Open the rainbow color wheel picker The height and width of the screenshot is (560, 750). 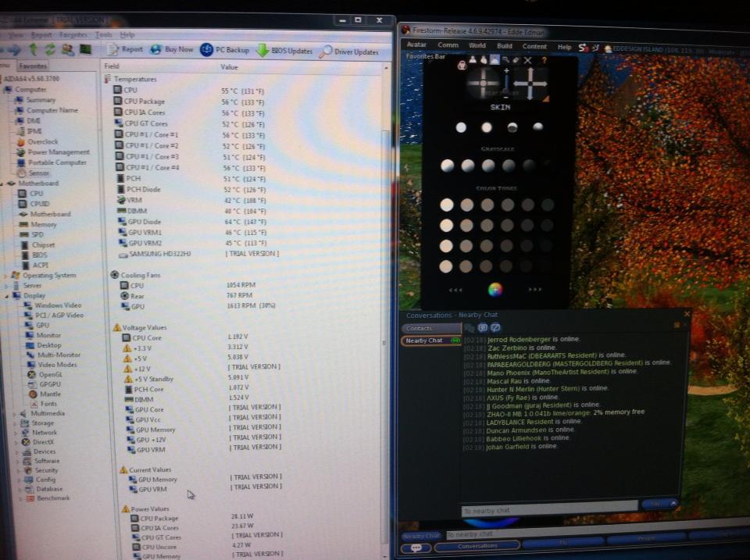(x=495, y=289)
